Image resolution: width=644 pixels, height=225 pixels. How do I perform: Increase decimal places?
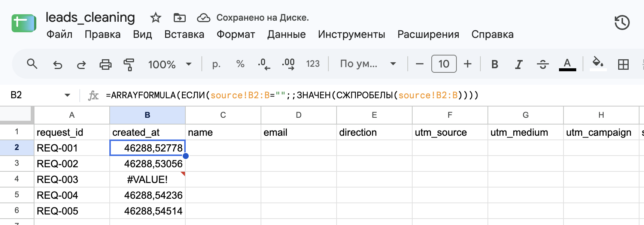288,64
